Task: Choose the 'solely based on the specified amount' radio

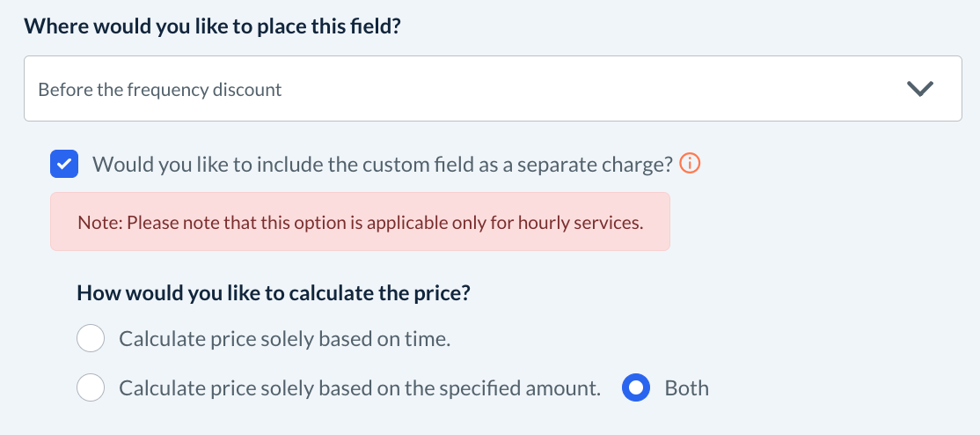Action: [x=91, y=387]
